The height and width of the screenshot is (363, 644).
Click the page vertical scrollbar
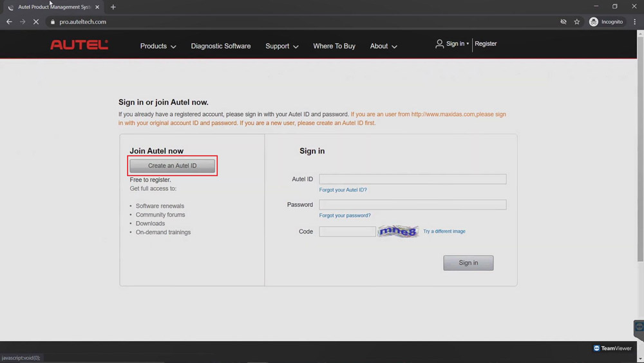tap(640, 149)
